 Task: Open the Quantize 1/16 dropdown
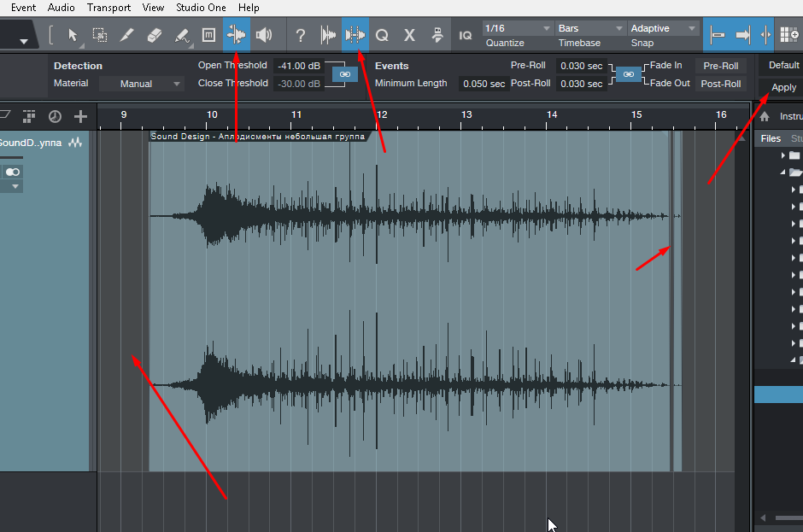[517, 28]
